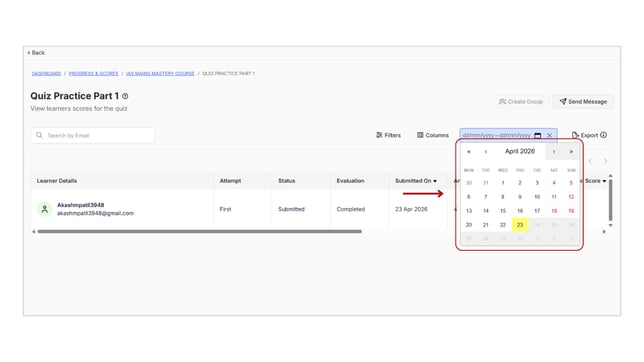Select April 23 highlighted in calendar
Screen dimensions: 644x362
520,225
